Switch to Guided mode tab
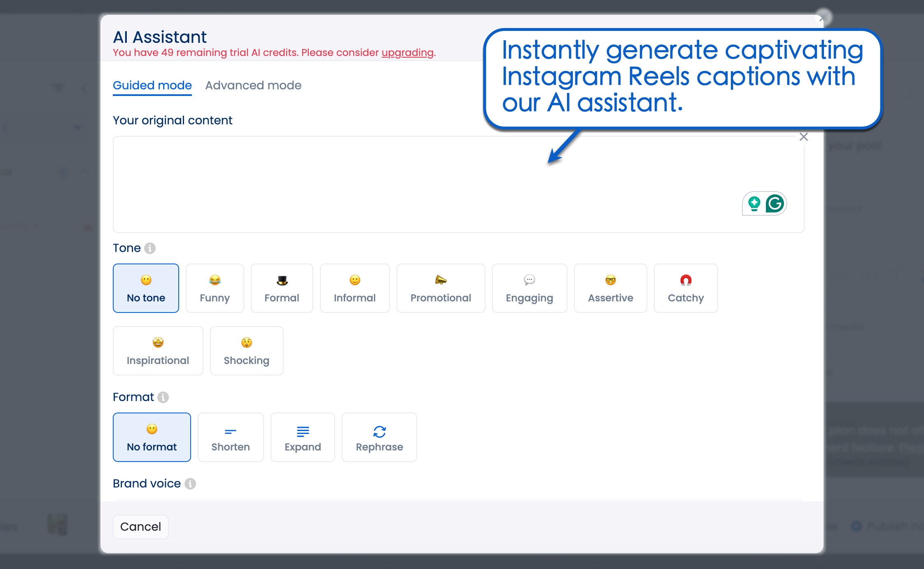Screen dimensions: 924x569 click(152, 85)
